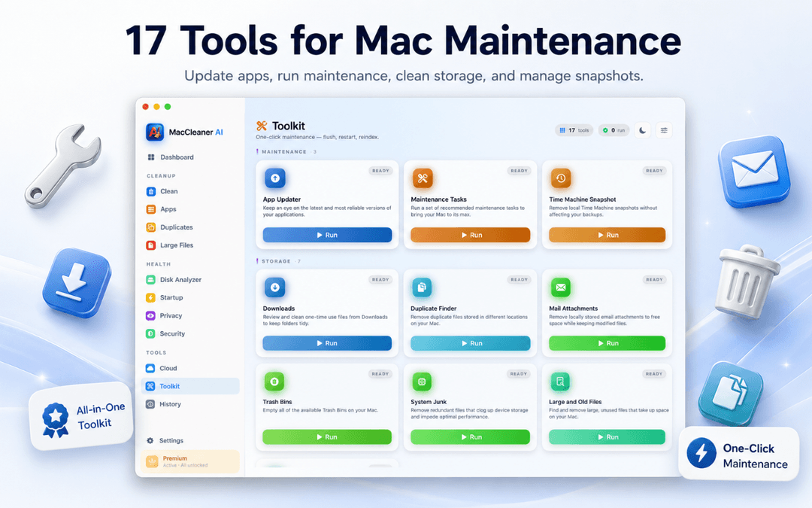
Task: Click the 17 tools counter badge
Action: point(574,130)
